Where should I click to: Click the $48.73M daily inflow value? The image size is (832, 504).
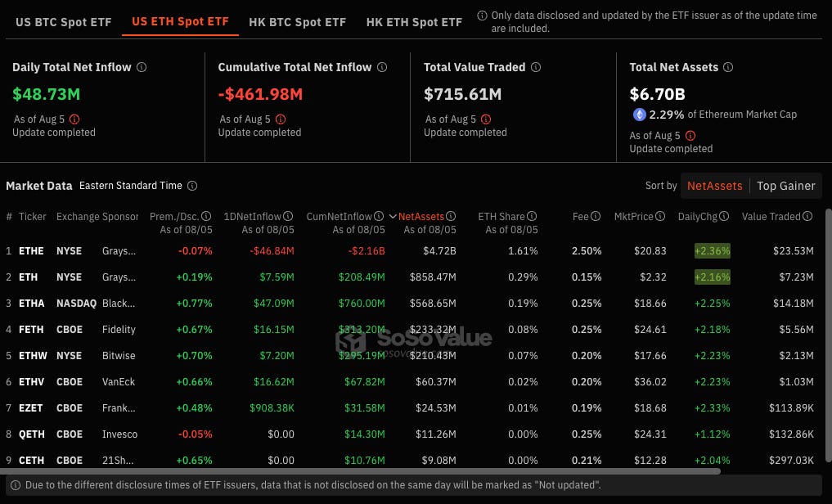[46, 94]
